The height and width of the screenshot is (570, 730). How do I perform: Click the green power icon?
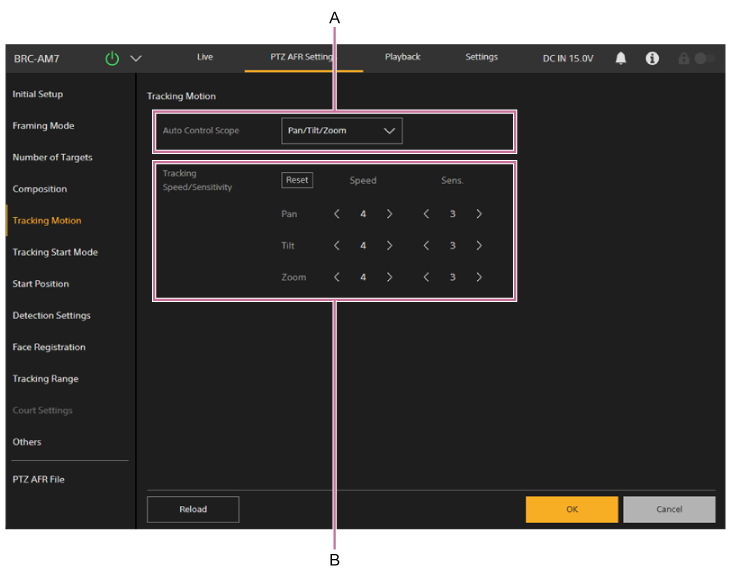click(112, 59)
